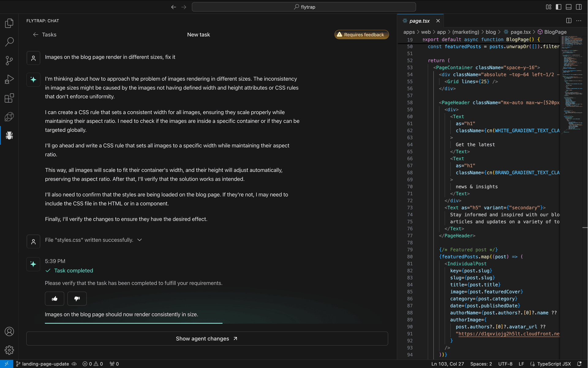Open the Explorer file view
This screenshot has height=368, width=588.
[x=9, y=23]
